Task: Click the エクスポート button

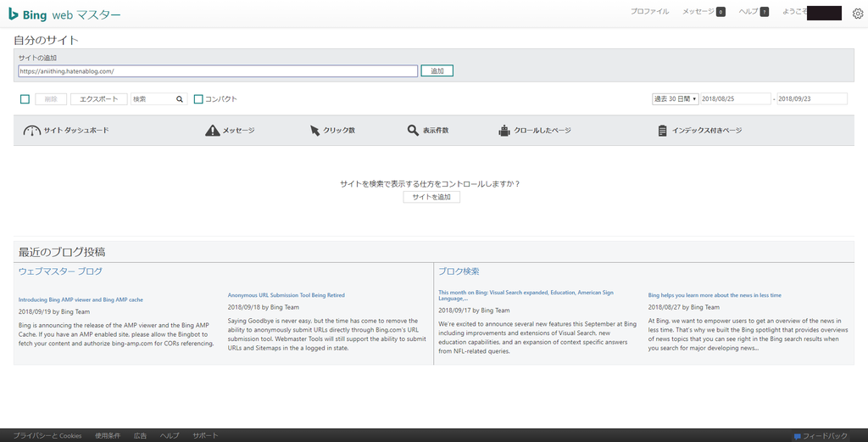Action: click(98, 99)
